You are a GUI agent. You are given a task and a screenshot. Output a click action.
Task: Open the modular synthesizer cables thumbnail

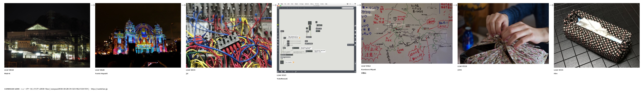(229, 35)
